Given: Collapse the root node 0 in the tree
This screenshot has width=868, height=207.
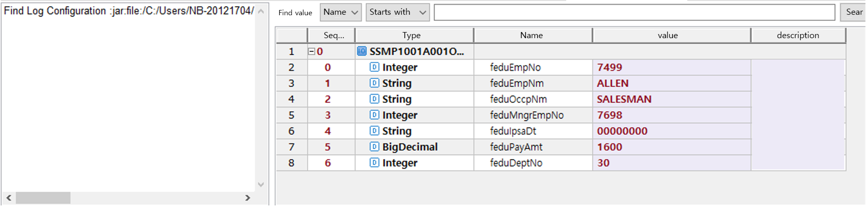Looking at the screenshot, I should (x=311, y=51).
